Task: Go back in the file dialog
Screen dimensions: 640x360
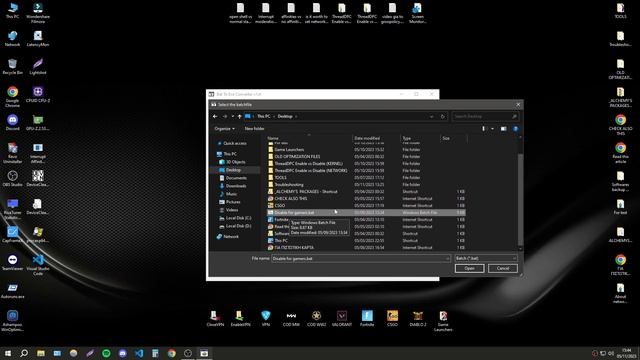Action: tap(215, 116)
